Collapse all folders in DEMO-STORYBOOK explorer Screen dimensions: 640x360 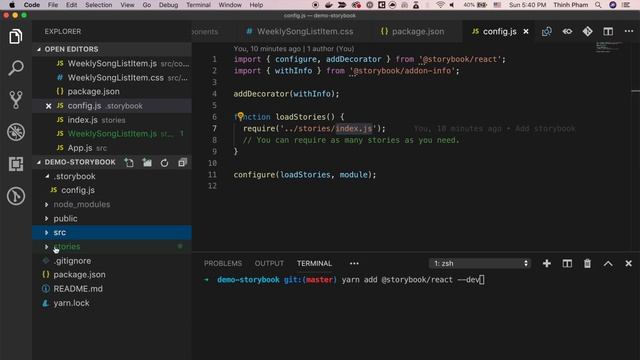(182, 162)
